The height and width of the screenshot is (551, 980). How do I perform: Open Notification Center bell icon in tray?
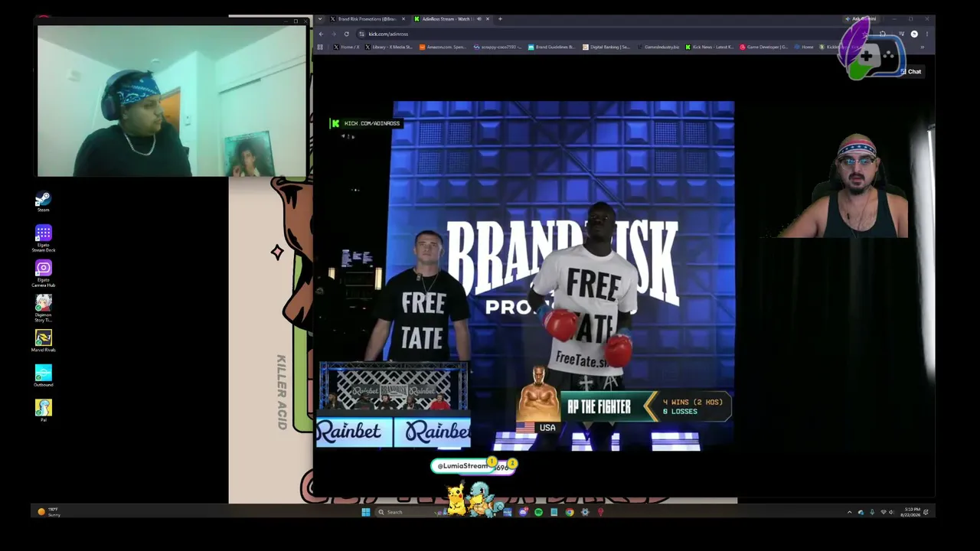926,512
